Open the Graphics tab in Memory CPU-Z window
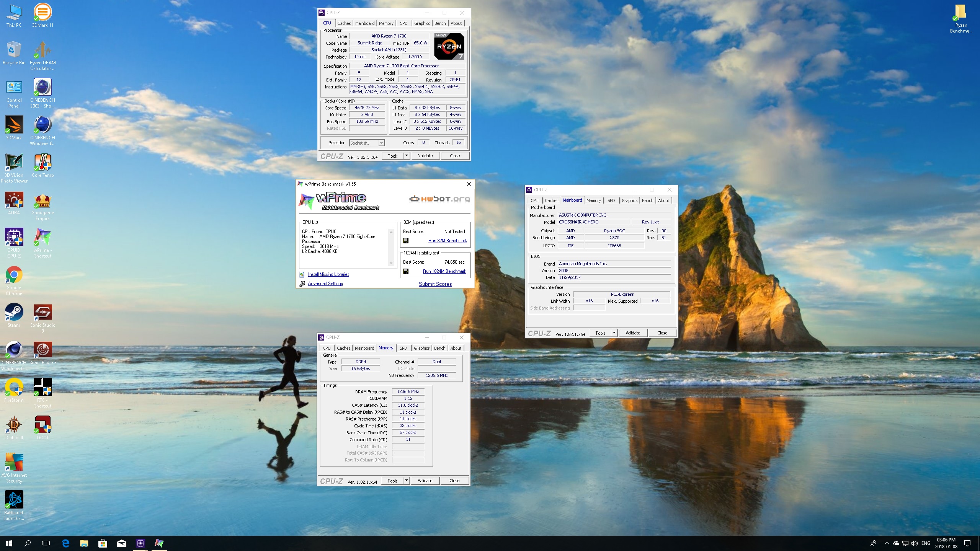Viewport: 980px width, 551px height. click(421, 348)
